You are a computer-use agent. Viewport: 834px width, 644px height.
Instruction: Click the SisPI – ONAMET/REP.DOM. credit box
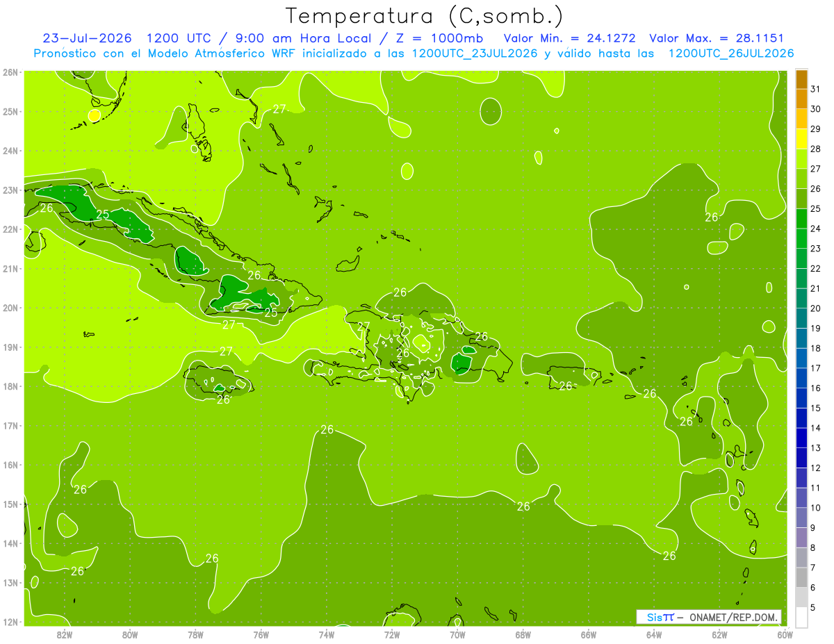point(709,617)
